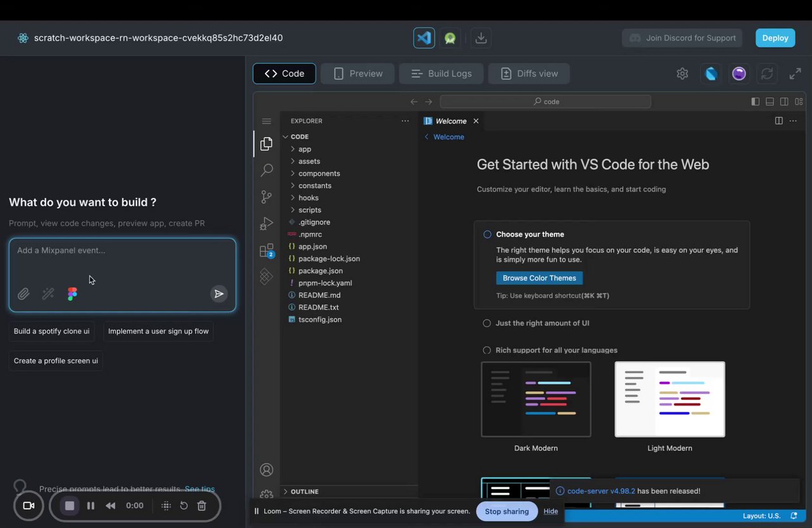Toggle primary side bar layout icon
The image size is (812, 528).
pos(755,102)
